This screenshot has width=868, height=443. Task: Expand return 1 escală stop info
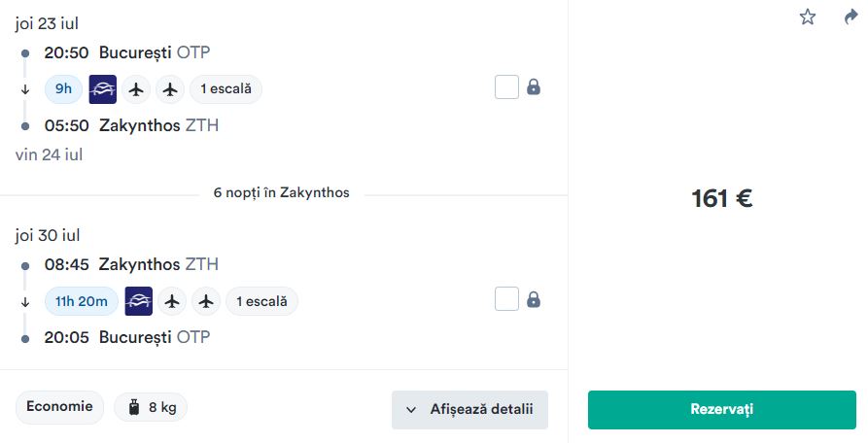point(261,301)
